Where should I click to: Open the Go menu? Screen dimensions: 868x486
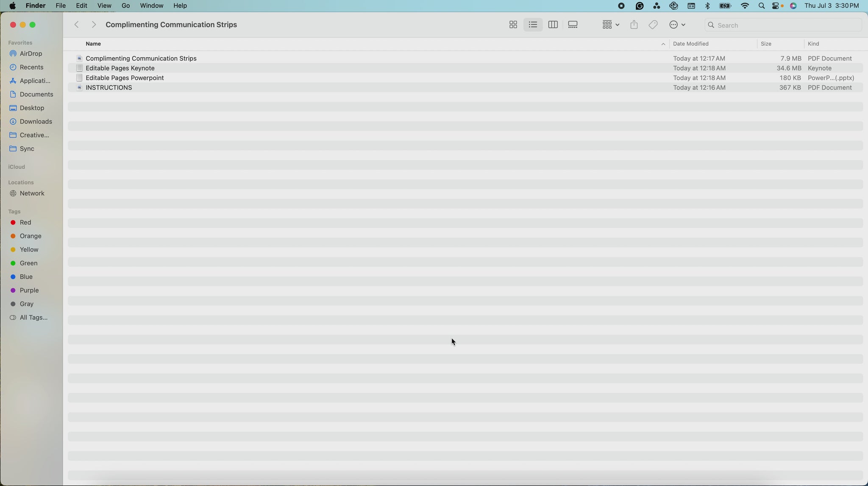coord(125,6)
